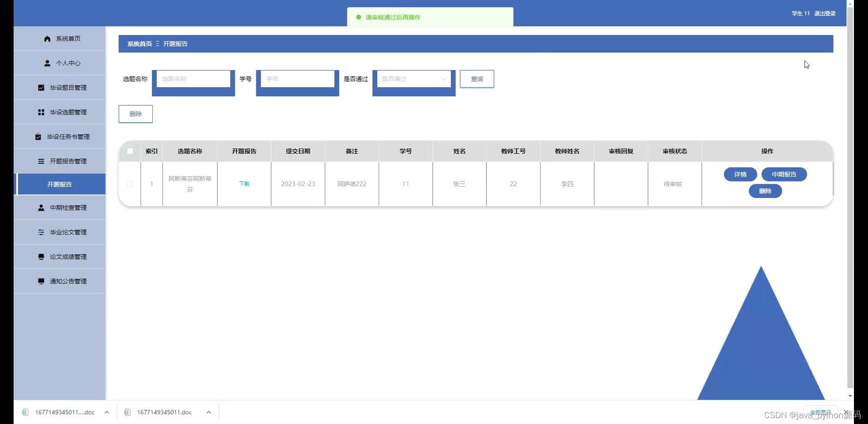
Task: Click the chart icon beside 毕设题目管理
Action: coord(41,88)
